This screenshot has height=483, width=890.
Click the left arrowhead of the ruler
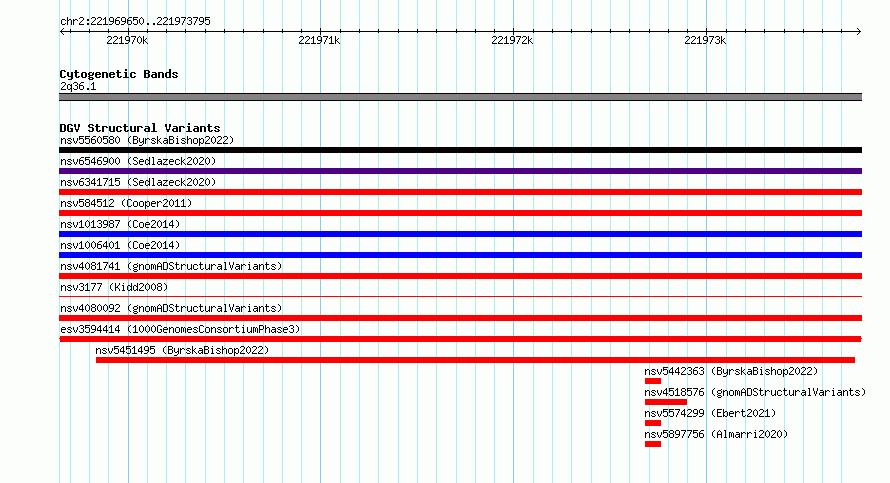(x=63, y=31)
